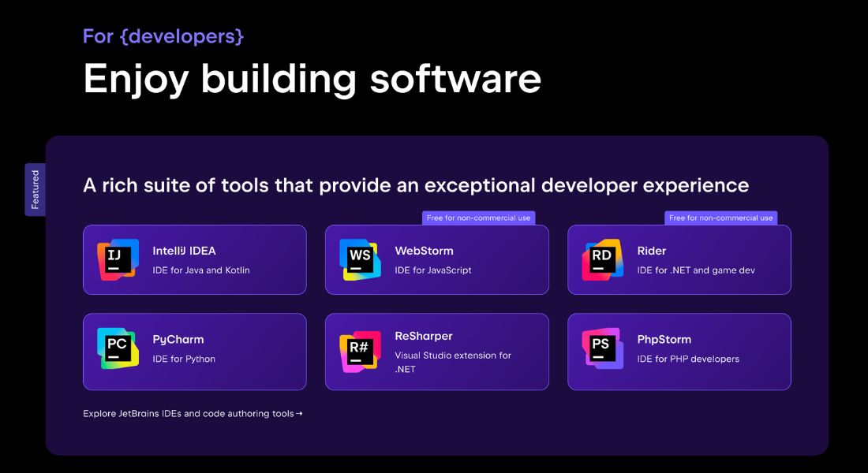Click 'IDE for JavaScript' description

pos(433,270)
